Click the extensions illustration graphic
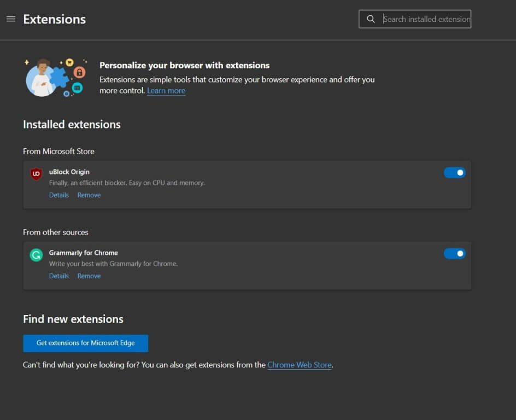Screen dimensions: 516x420 (56, 77)
